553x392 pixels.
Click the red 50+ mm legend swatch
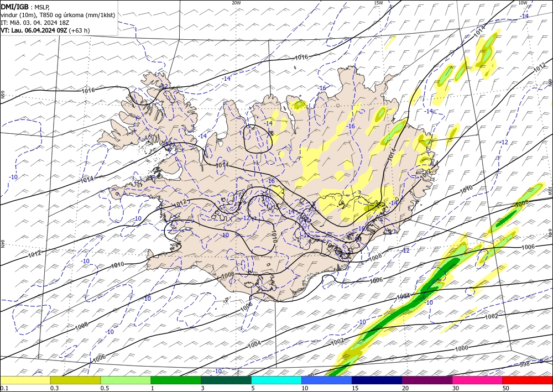pyautogui.click(x=528, y=380)
